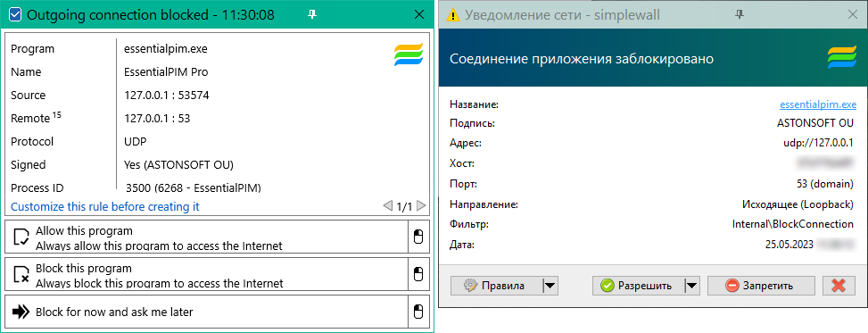Viewport: 868px width, 333px height.
Task: Click '127.0.0.1 : 53574' source value
Action: click(x=166, y=96)
